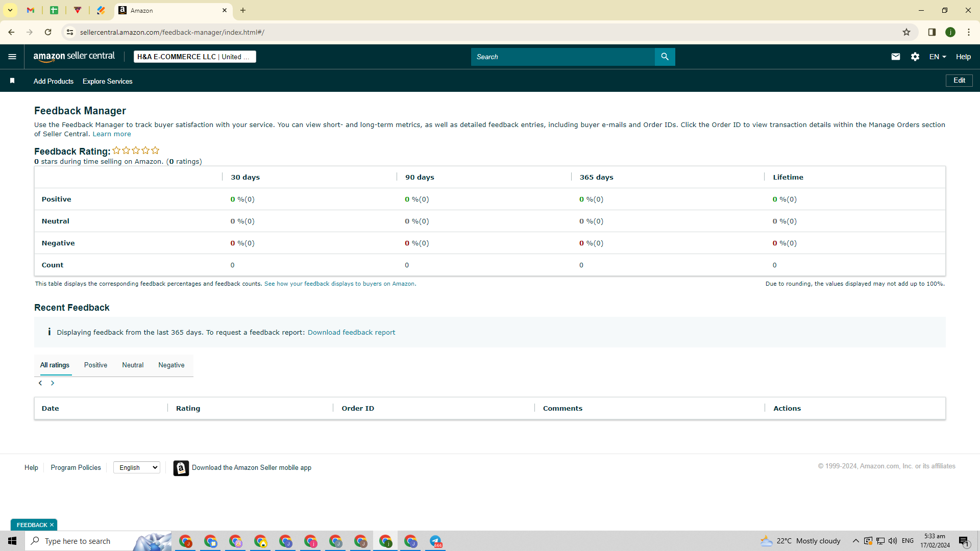Screen dimensions: 980x551
Task: Open the settings gear icon
Action: [915, 57]
